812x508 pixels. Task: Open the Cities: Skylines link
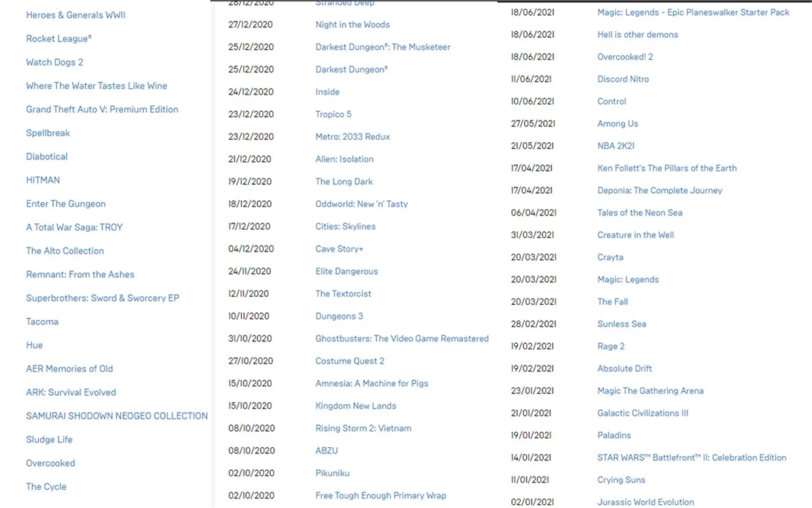click(345, 226)
